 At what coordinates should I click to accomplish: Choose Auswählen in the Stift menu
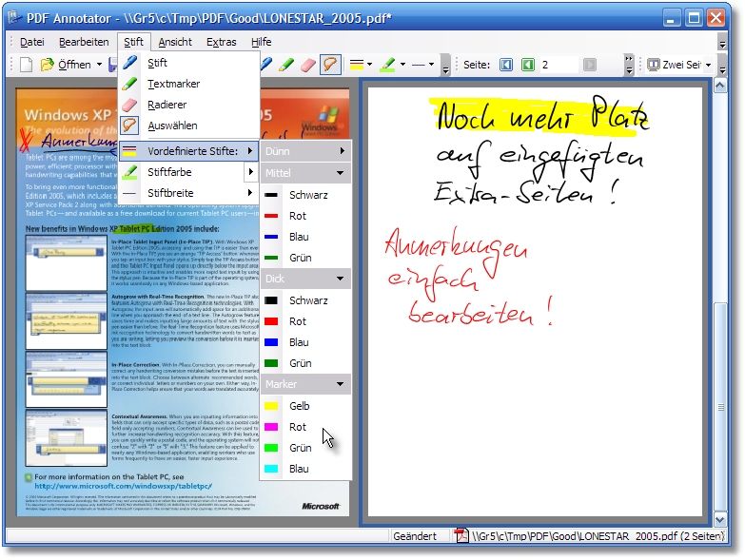189,126
